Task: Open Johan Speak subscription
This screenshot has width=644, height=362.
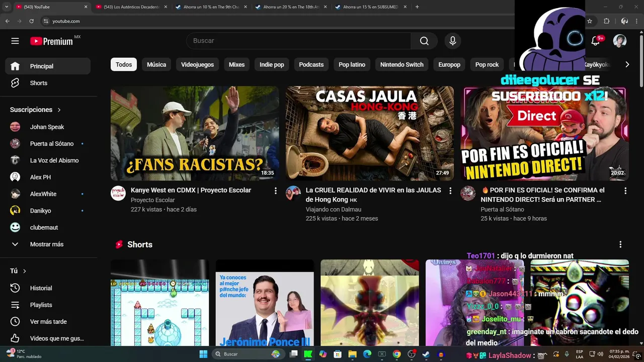Action: pos(48,127)
